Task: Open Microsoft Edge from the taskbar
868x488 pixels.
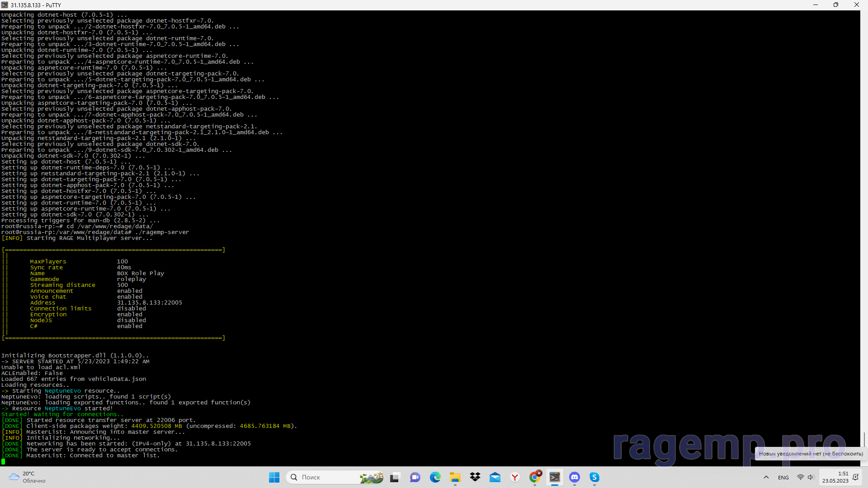Action: click(435, 478)
